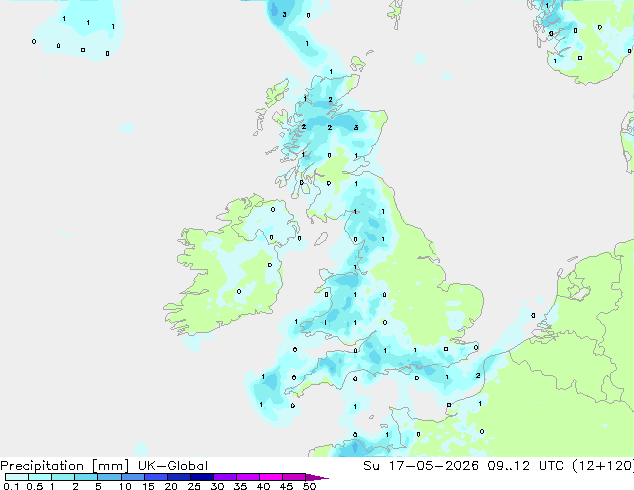Screen dimensions: 634x490
Task: Select the 'UTC' timezone label
Action: (x=552, y=466)
